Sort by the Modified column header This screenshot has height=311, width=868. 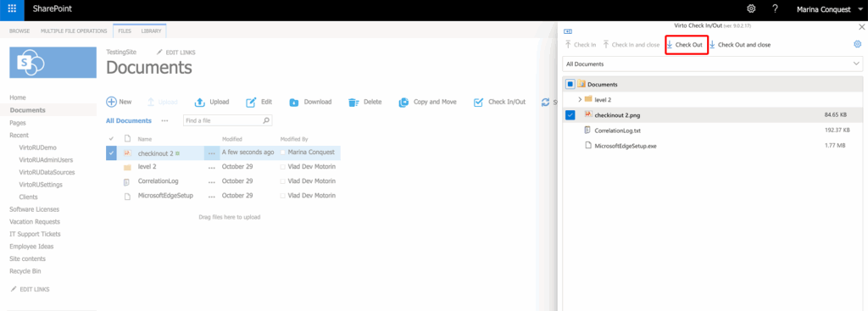click(x=232, y=140)
